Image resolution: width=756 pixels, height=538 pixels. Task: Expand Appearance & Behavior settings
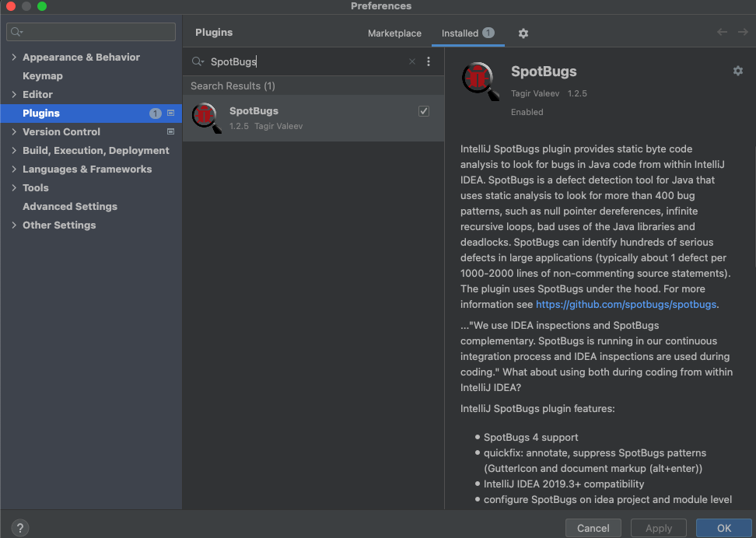[14, 57]
